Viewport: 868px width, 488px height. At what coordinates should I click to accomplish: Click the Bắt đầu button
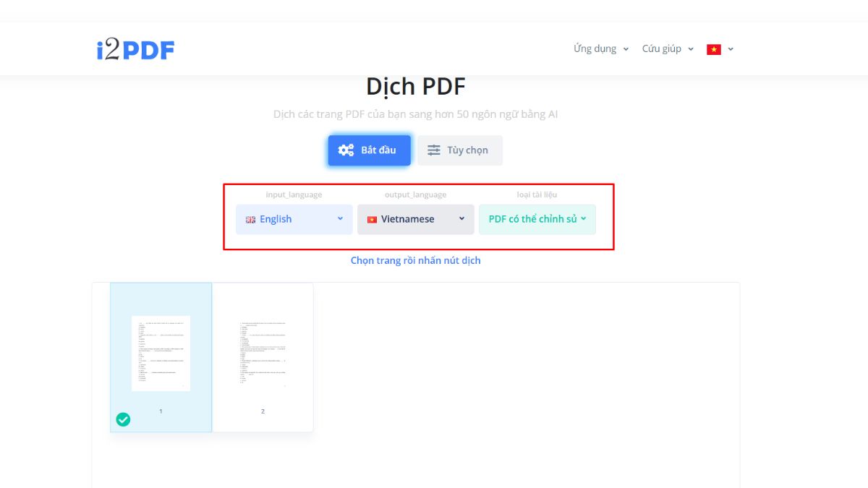point(369,150)
